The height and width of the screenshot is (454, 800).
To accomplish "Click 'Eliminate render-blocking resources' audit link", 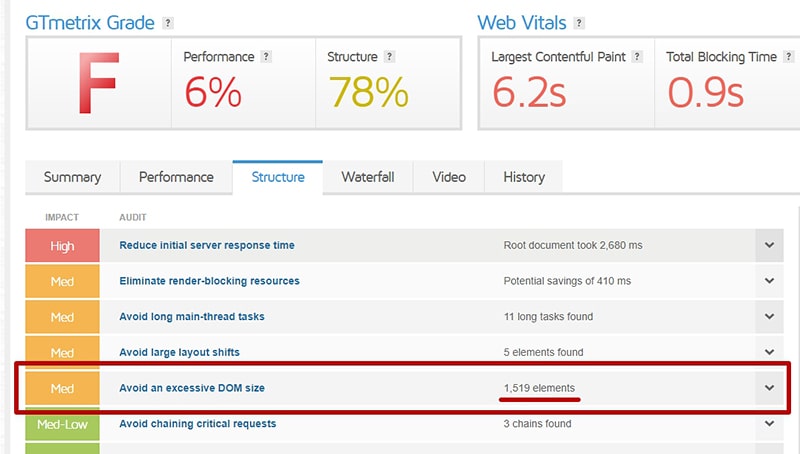I will (209, 281).
